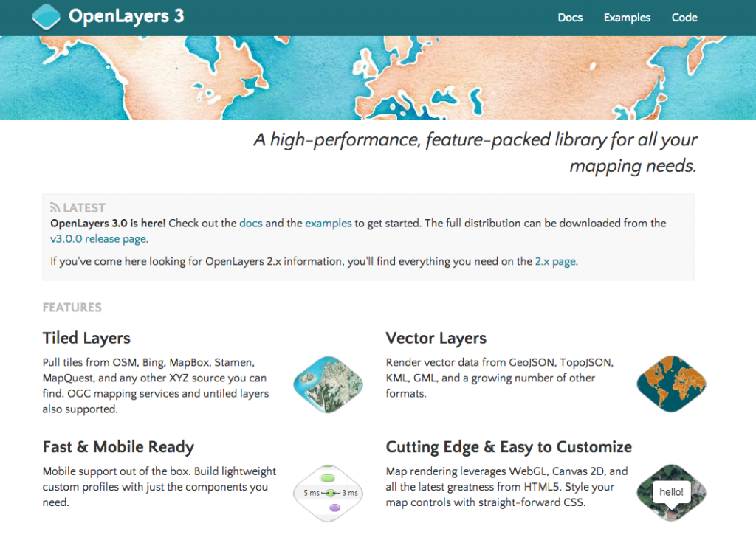Viewport: 756px width, 540px height.
Task: Click the Cutting Edge & Easy to Customize heading
Action: tap(509, 447)
